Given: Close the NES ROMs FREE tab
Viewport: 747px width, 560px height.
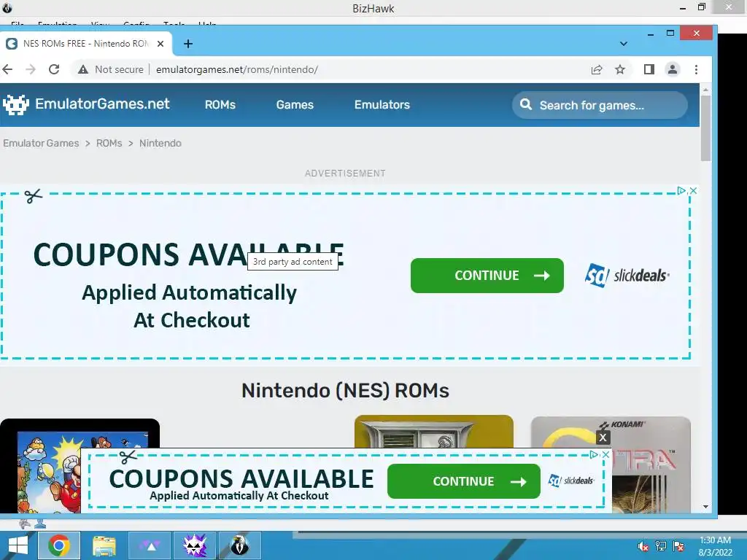Looking at the screenshot, I should (x=160, y=44).
